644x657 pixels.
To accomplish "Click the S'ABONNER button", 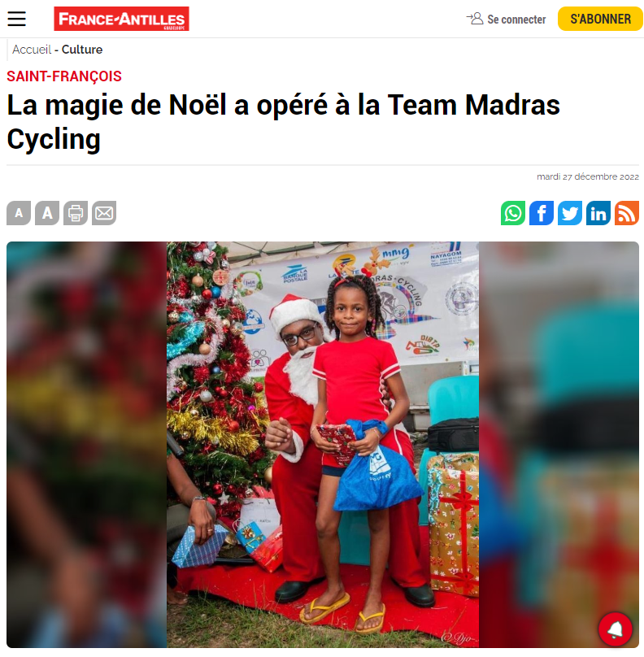I will tap(600, 19).
